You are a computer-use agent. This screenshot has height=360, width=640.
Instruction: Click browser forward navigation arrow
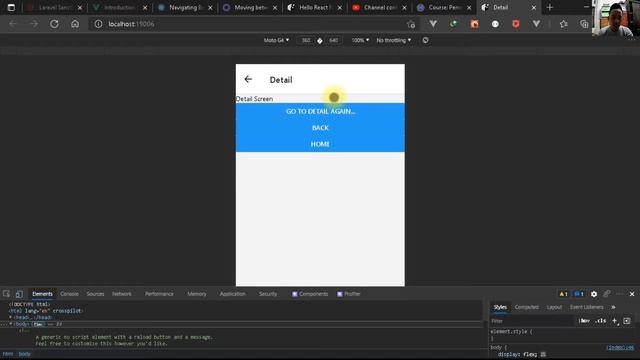(33, 24)
